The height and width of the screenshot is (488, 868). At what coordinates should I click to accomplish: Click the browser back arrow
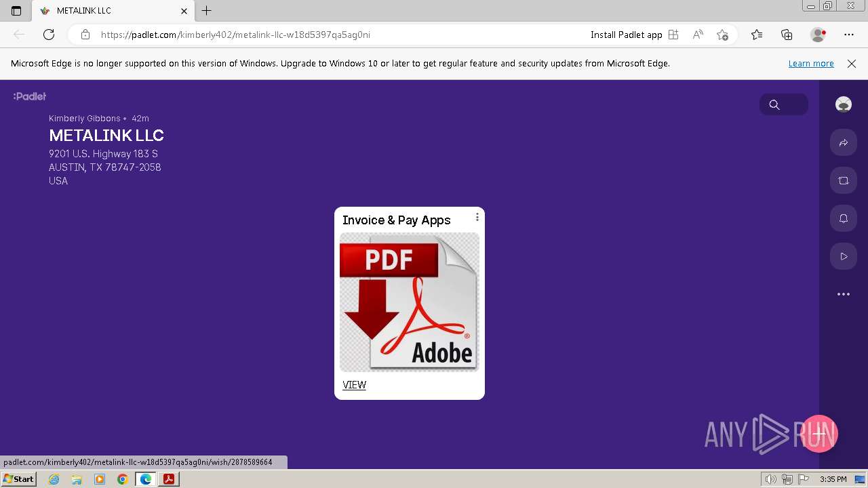[19, 35]
